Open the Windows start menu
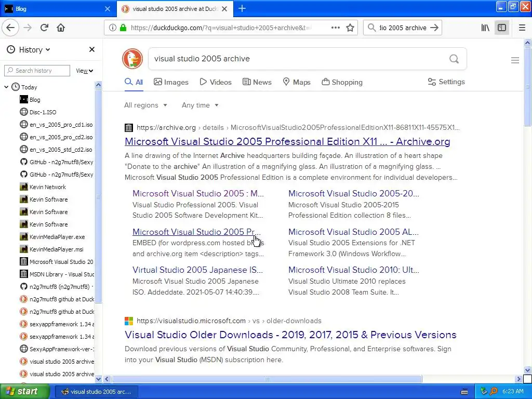Image resolution: width=532 pixels, height=399 pixels. pyautogui.click(x=24, y=392)
